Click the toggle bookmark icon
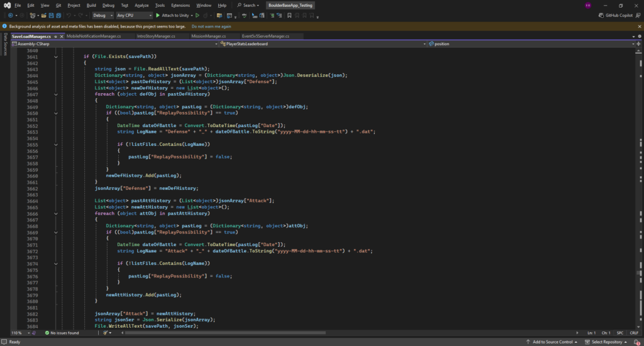 (289, 16)
